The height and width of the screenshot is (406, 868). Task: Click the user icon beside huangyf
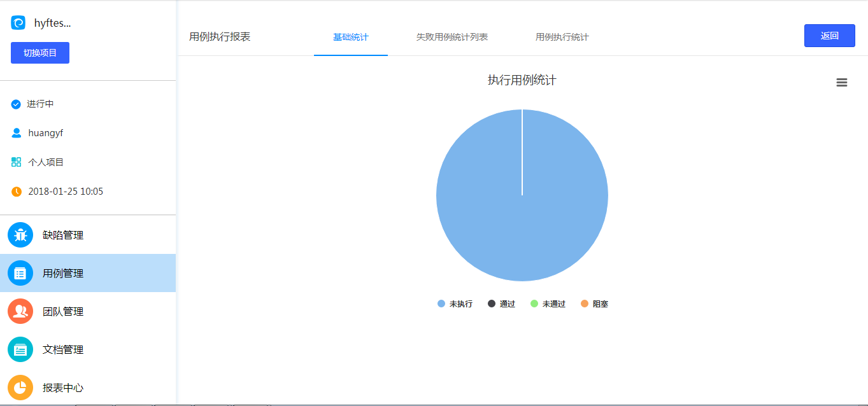17,133
